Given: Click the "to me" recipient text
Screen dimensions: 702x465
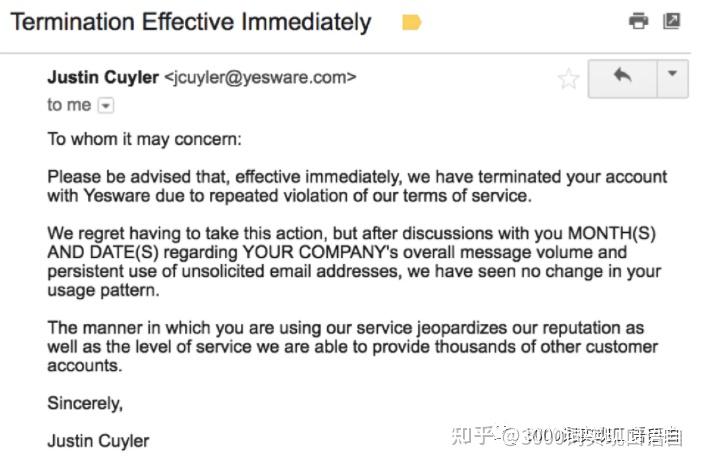Looking at the screenshot, I should [69, 105].
